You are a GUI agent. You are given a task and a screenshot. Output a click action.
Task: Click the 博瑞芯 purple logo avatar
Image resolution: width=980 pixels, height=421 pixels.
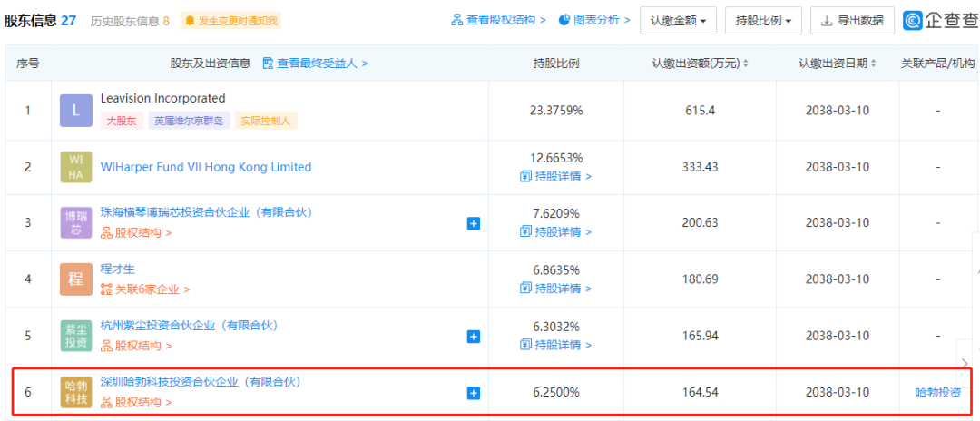tap(75, 223)
